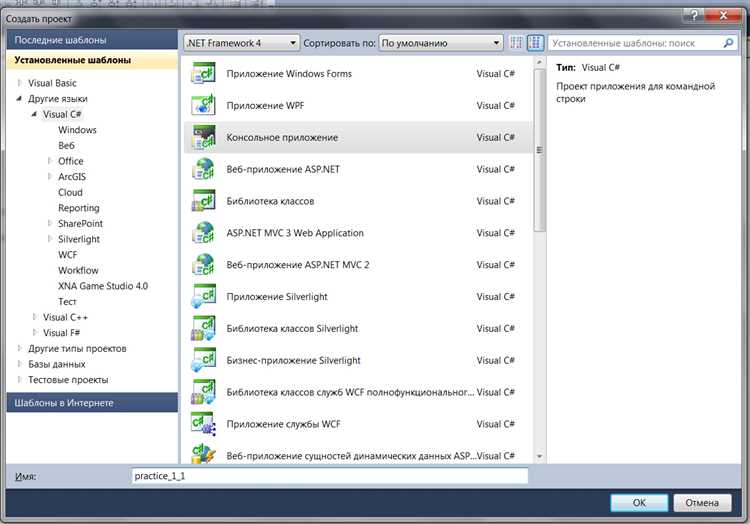
Task: Select the Библиотека классов template name
Action: point(270,201)
